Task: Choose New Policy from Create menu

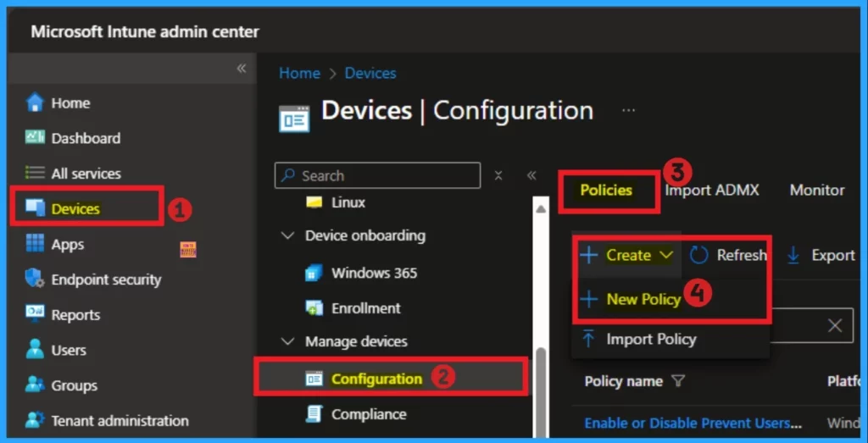Action: pyautogui.click(x=643, y=299)
